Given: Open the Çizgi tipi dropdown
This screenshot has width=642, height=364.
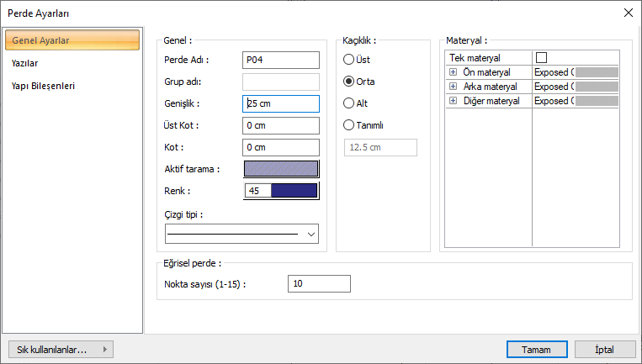Looking at the screenshot, I should (x=242, y=234).
